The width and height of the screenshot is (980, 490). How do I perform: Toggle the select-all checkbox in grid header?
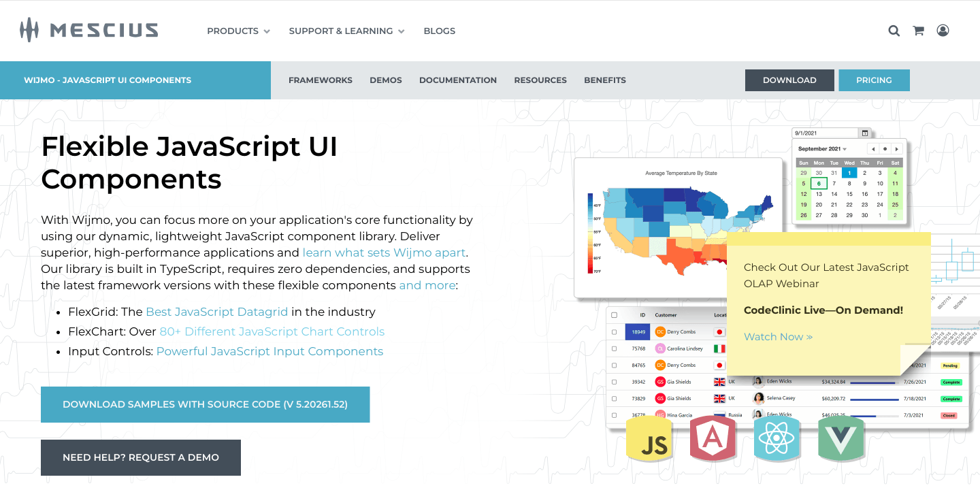615,315
